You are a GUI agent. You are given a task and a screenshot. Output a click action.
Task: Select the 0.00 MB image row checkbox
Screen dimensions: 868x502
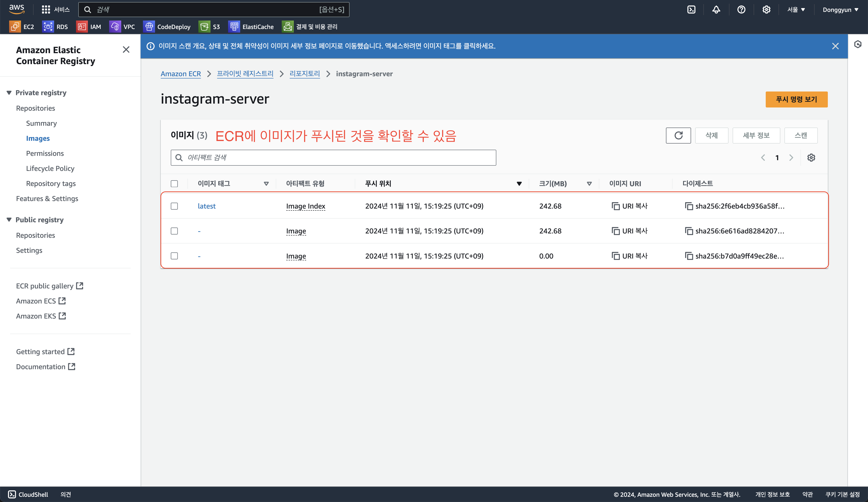point(174,256)
